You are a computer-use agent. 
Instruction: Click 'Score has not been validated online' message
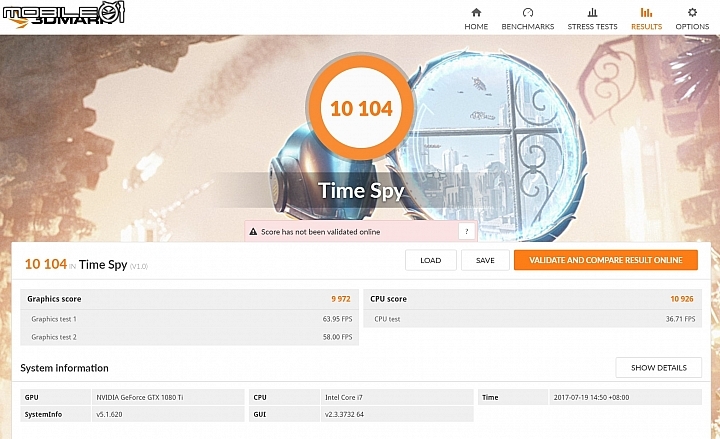[x=321, y=232]
